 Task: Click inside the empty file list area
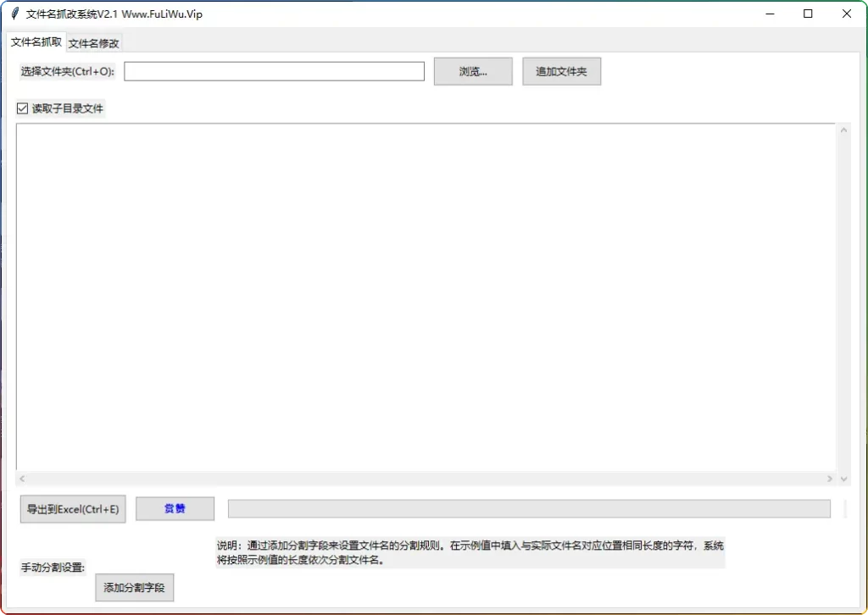424,296
